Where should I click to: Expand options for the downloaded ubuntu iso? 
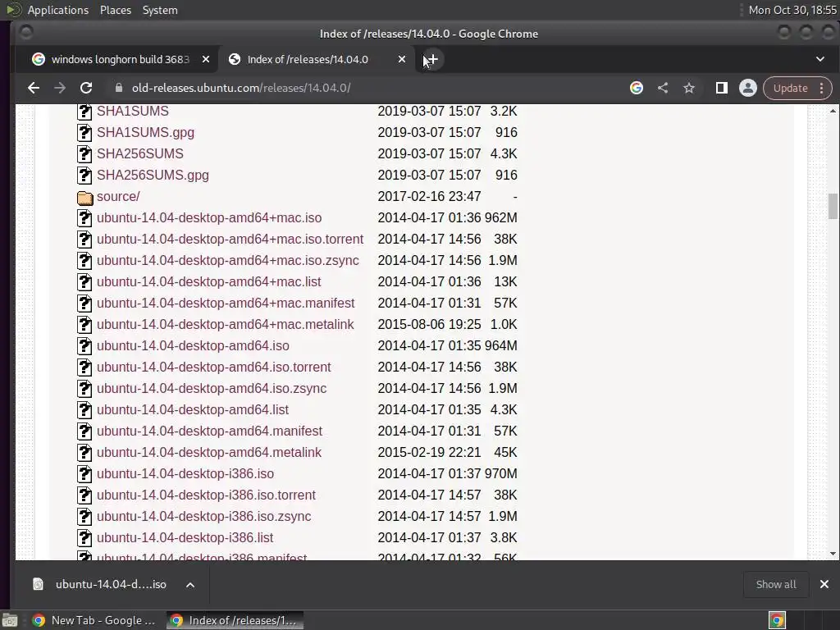pos(190,584)
